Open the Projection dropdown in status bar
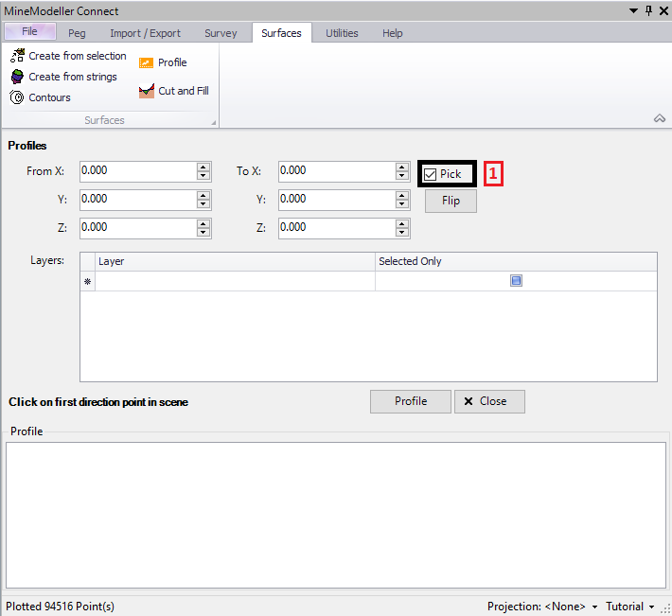This screenshot has width=672, height=616. click(x=594, y=607)
